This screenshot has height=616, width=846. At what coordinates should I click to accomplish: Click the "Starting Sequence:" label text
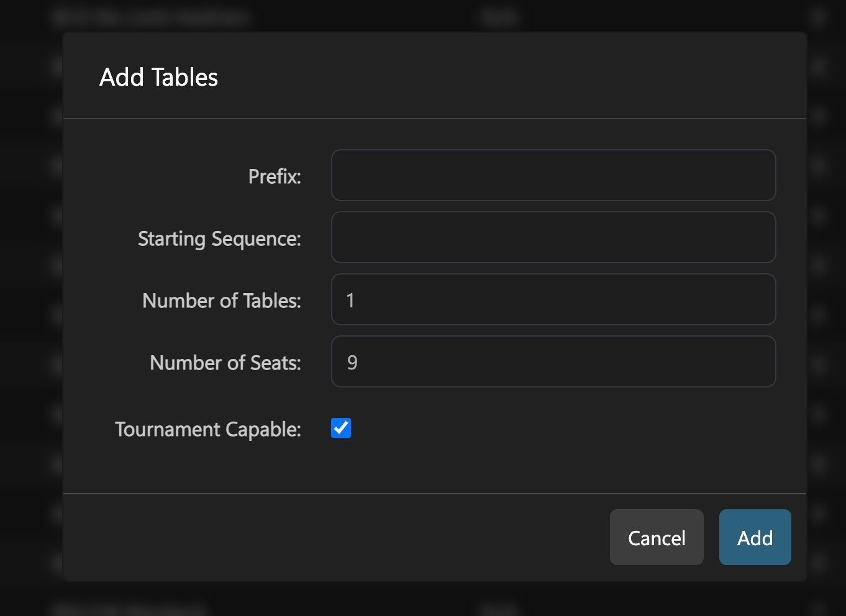pyautogui.click(x=219, y=238)
